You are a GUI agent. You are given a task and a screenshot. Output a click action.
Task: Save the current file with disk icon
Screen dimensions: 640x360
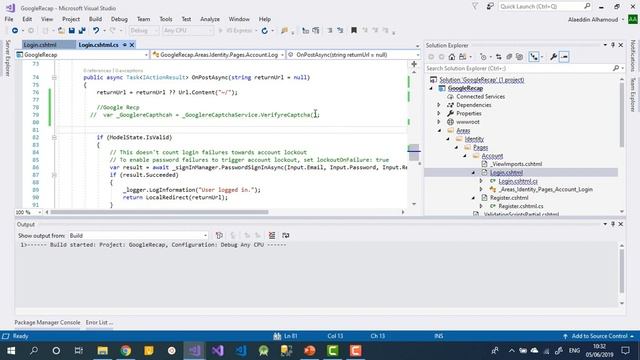click(x=72, y=31)
